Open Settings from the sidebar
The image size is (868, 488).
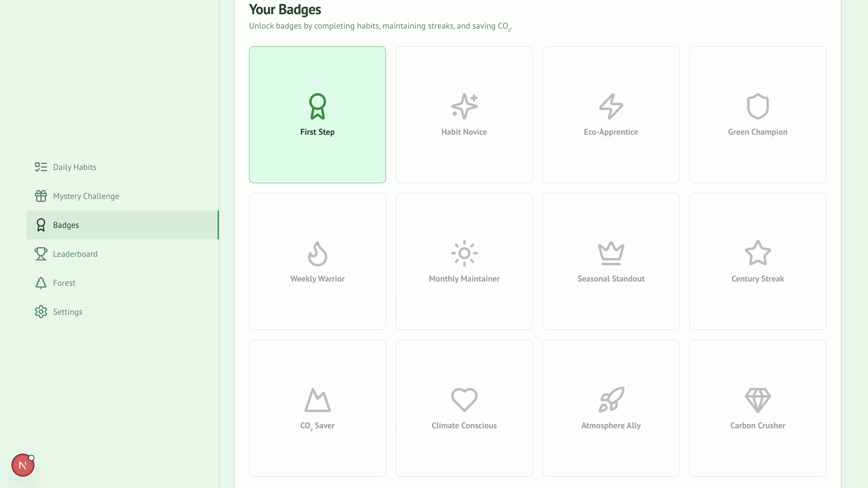[x=68, y=312]
